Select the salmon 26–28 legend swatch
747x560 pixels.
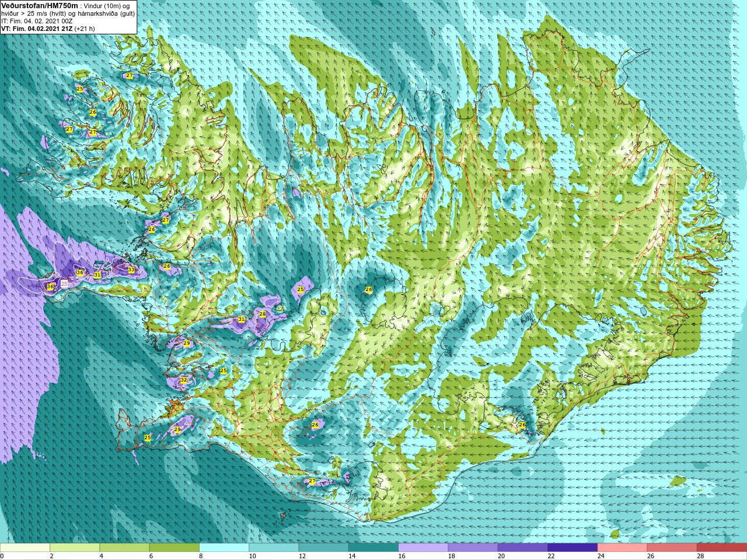click(672, 548)
